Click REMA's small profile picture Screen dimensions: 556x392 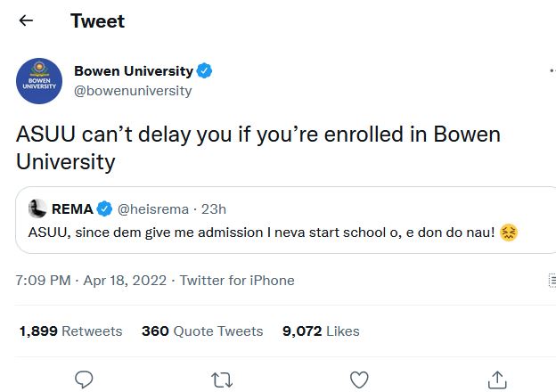tap(37, 208)
